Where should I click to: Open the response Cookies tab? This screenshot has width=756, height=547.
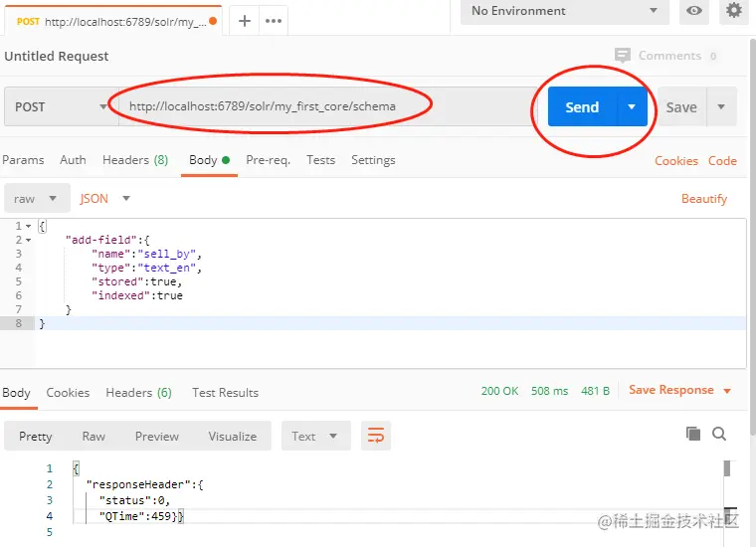click(x=68, y=393)
